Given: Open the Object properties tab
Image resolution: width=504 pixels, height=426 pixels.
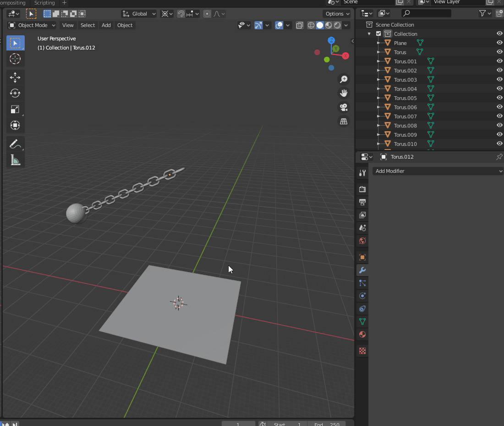Looking at the screenshot, I should 362,257.
